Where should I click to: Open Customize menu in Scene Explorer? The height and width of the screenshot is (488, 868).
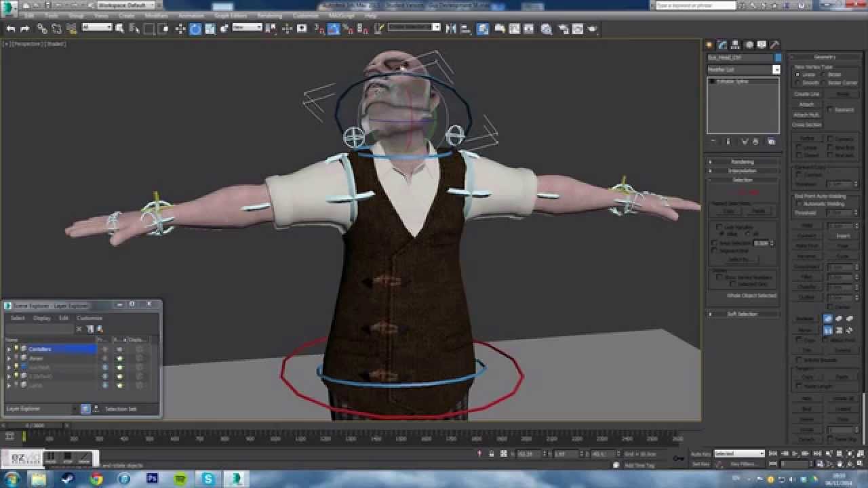click(x=90, y=318)
